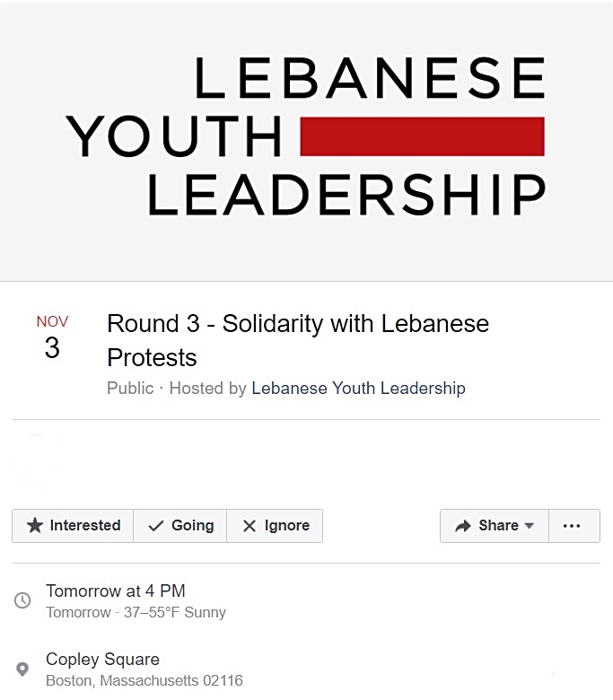Open the three-dots more options menu
This screenshot has width=613, height=700.
point(572,526)
